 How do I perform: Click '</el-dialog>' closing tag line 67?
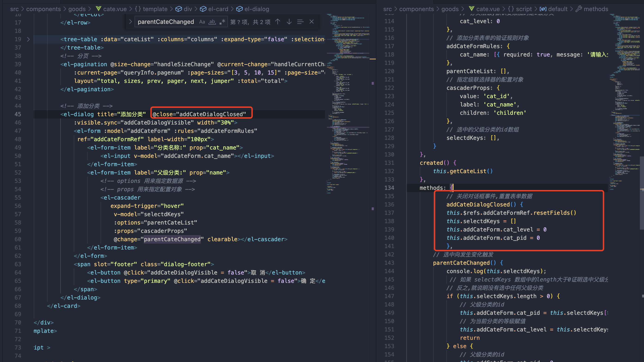(x=80, y=298)
